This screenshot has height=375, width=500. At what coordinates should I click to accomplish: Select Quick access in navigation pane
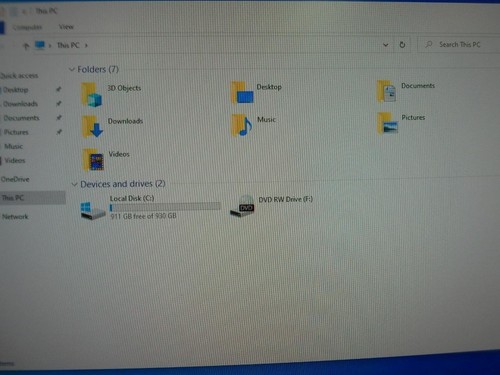pos(19,76)
